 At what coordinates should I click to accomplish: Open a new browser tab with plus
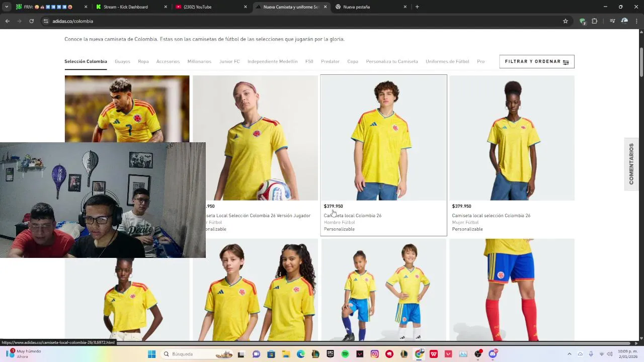click(x=417, y=7)
